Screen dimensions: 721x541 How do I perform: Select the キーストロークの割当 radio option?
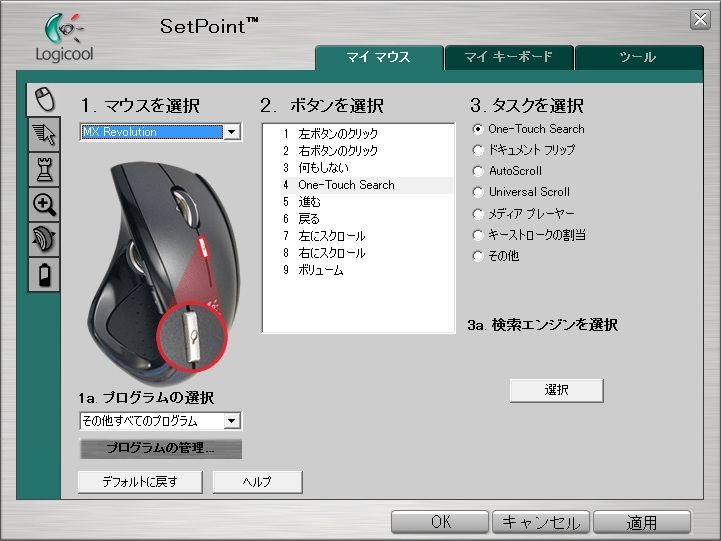click(478, 235)
